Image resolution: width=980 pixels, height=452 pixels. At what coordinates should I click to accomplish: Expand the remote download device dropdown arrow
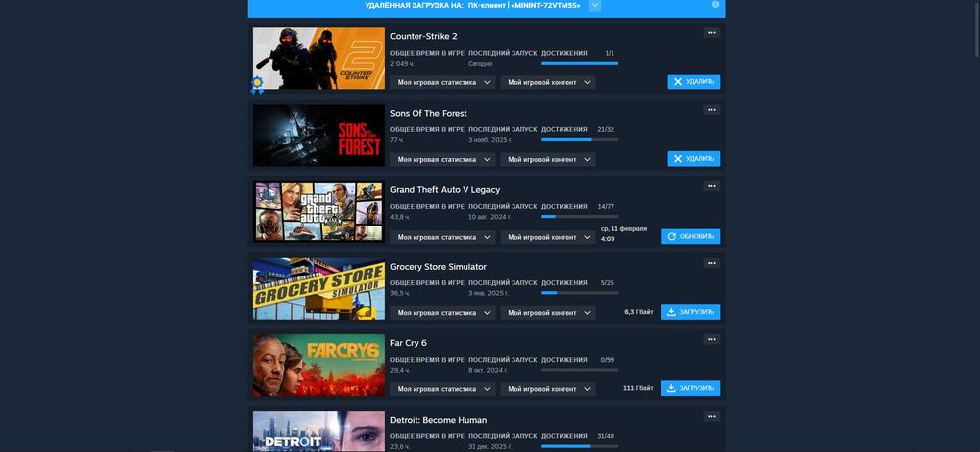595,5
